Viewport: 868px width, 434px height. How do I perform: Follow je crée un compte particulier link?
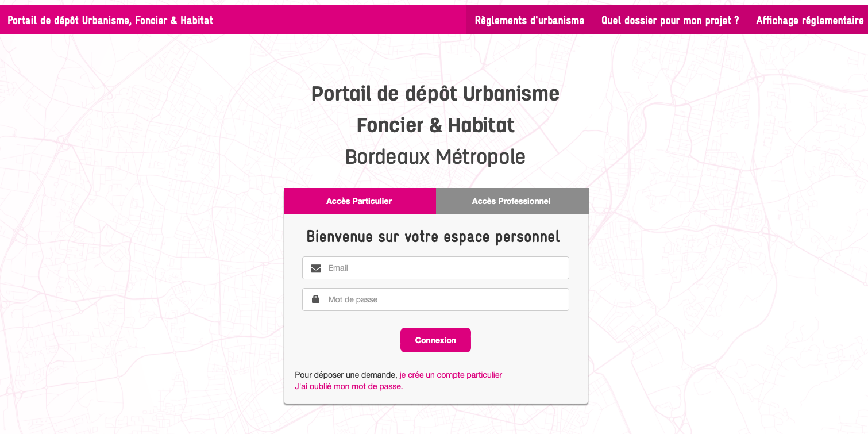click(x=451, y=375)
